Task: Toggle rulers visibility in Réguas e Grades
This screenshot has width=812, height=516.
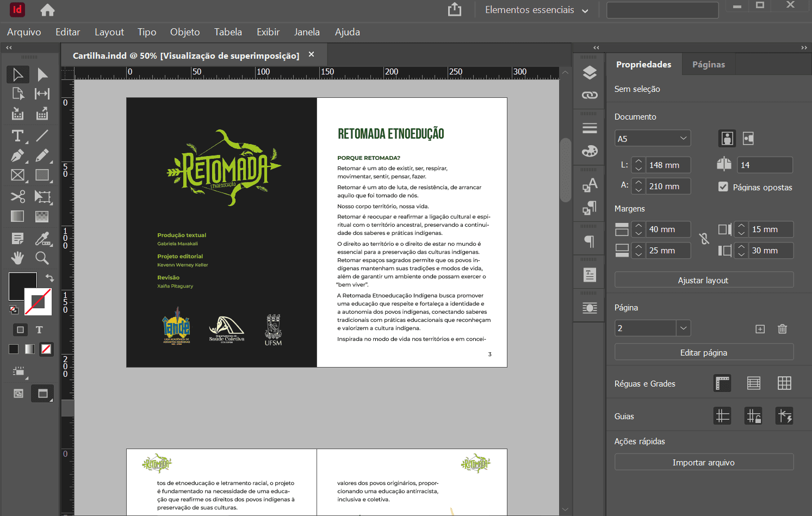Action: click(x=722, y=383)
